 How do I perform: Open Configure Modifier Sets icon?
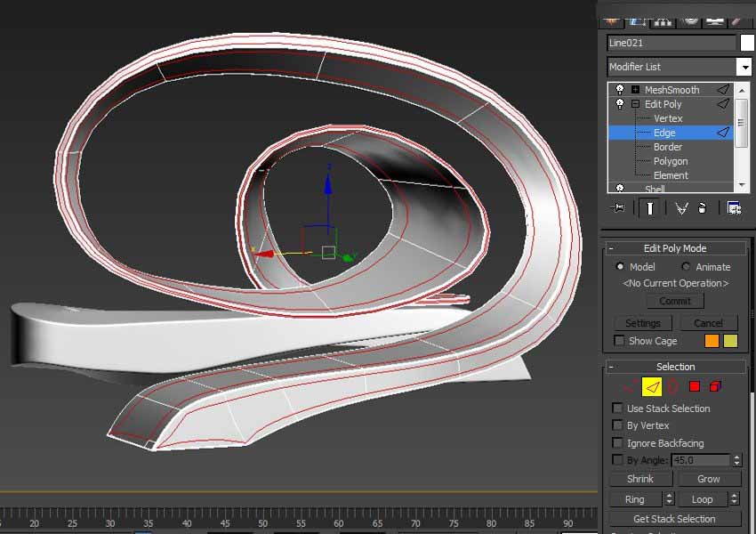pyautogui.click(x=735, y=208)
